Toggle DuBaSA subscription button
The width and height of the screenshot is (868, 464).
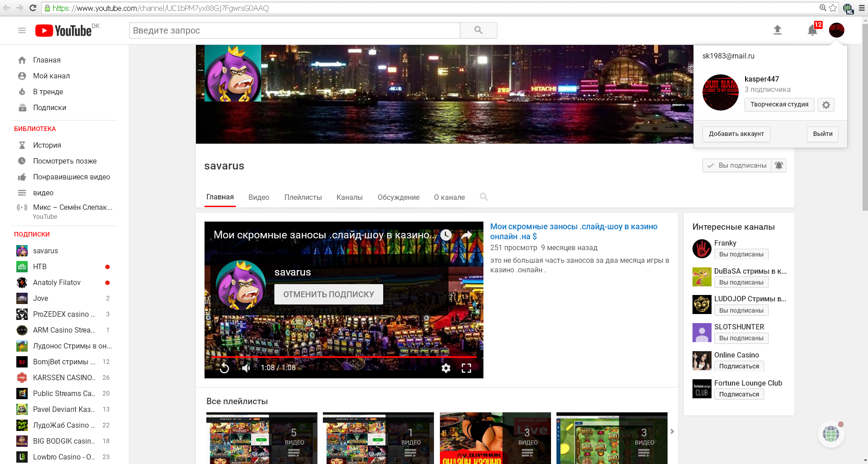(x=741, y=282)
